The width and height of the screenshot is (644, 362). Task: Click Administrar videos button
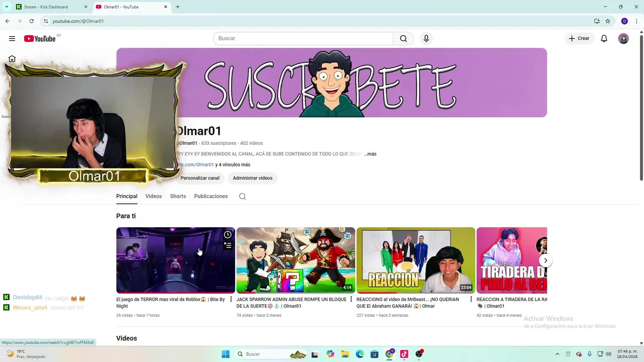tap(253, 178)
